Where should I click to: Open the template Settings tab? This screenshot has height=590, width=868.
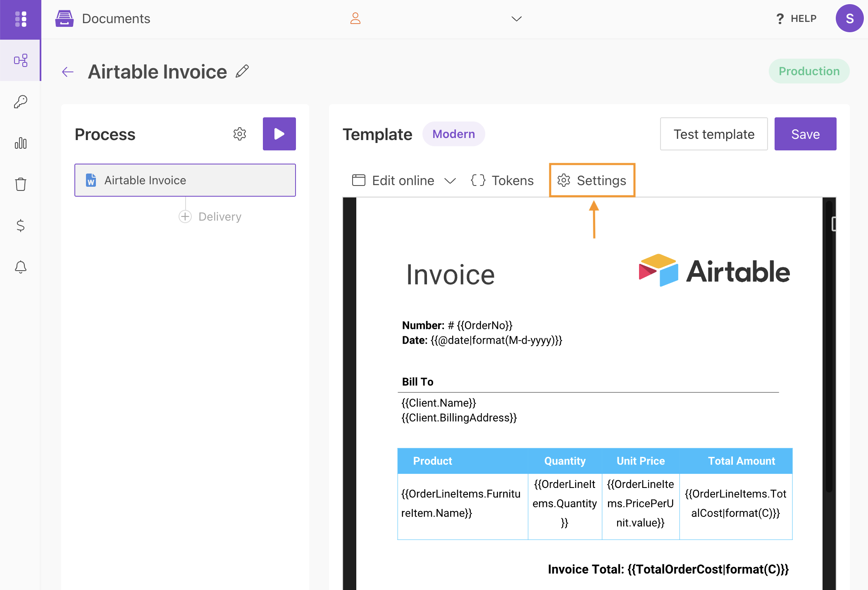click(592, 181)
